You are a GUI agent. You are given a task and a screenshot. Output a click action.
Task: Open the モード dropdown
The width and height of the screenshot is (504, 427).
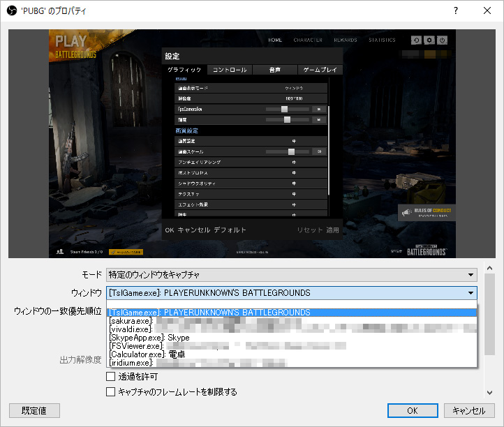[291, 275]
